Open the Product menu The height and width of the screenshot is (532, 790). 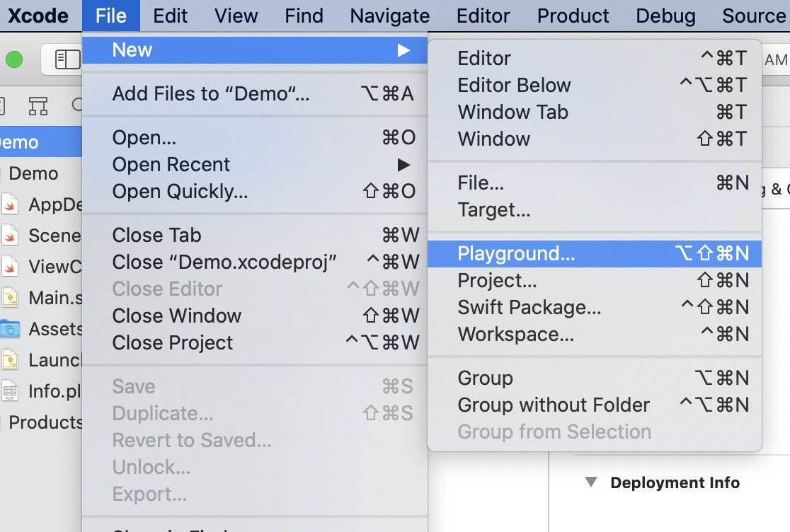[x=572, y=16]
